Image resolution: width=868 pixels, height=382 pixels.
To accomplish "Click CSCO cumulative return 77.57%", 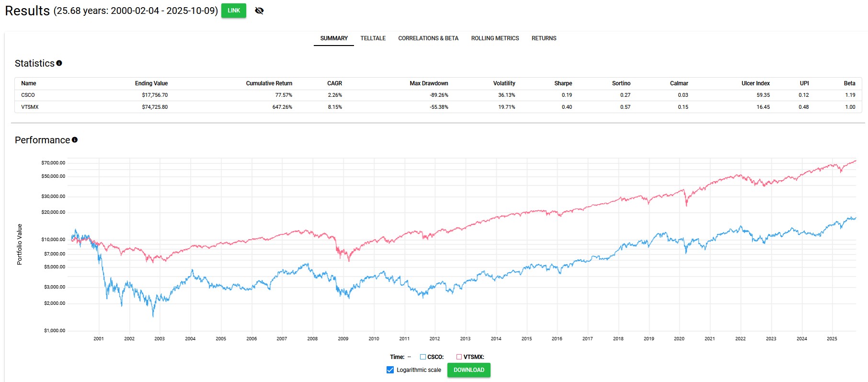I will [x=284, y=95].
